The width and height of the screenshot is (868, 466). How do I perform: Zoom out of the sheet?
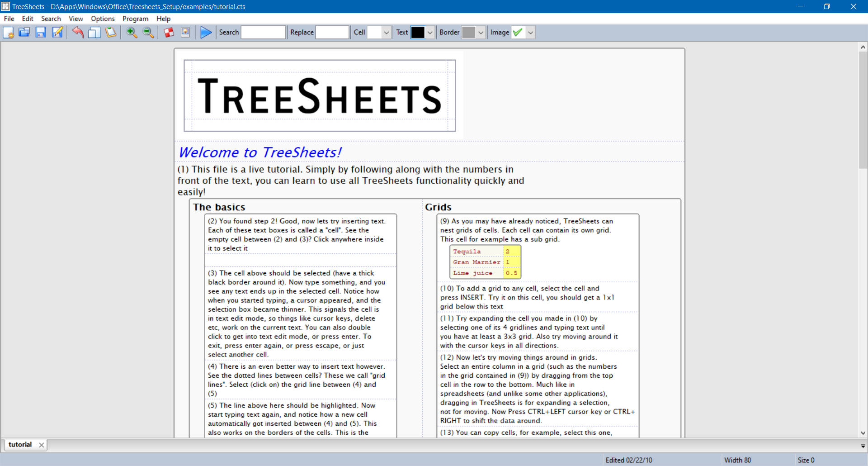(148, 32)
